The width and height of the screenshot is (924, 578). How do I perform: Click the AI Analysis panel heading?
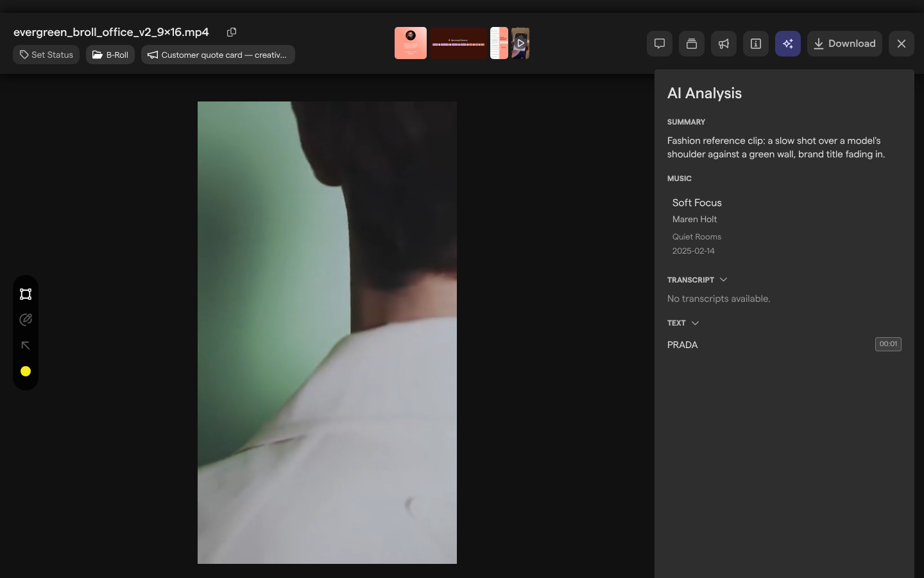tap(705, 93)
